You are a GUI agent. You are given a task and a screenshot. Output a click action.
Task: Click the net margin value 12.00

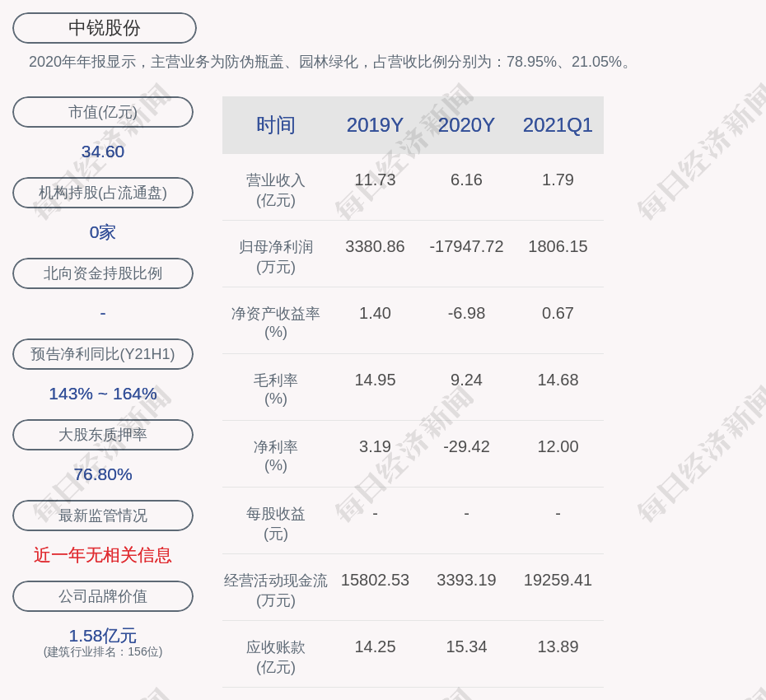(558, 446)
